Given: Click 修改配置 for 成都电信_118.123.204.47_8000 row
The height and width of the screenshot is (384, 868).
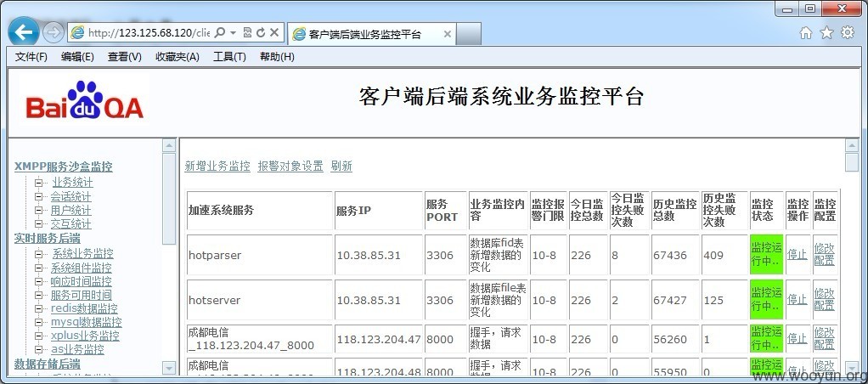Looking at the screenshot, I should [825, 339].
